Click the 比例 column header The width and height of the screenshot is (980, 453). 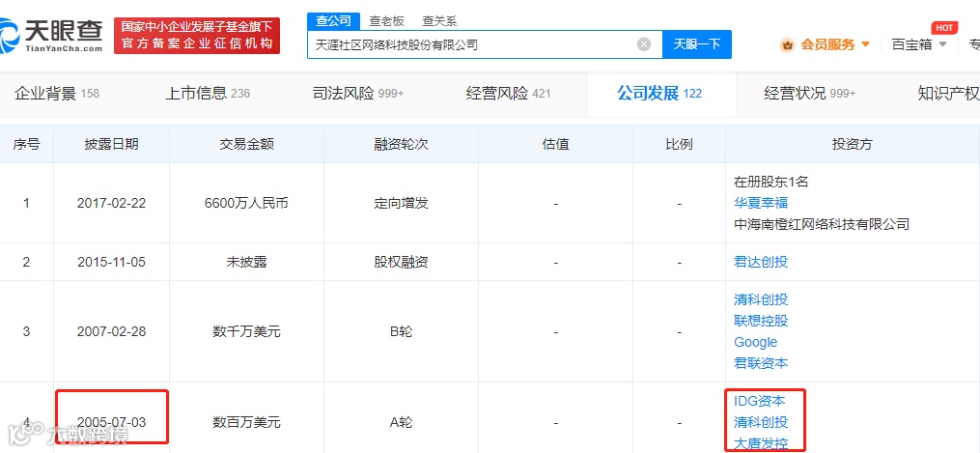679,144
